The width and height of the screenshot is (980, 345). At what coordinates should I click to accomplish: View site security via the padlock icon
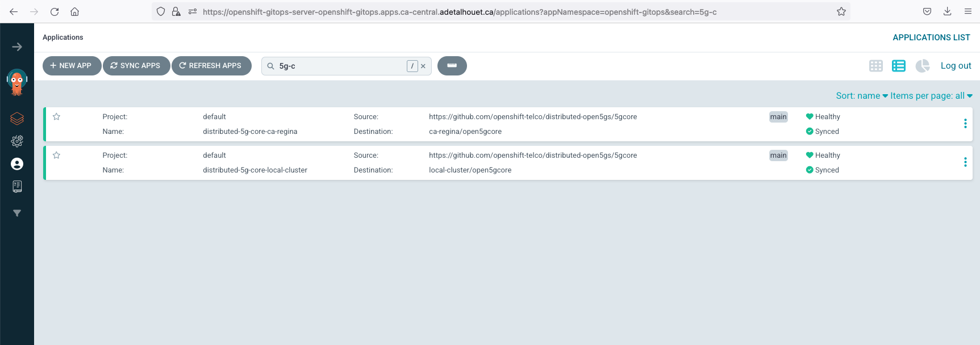176,11
